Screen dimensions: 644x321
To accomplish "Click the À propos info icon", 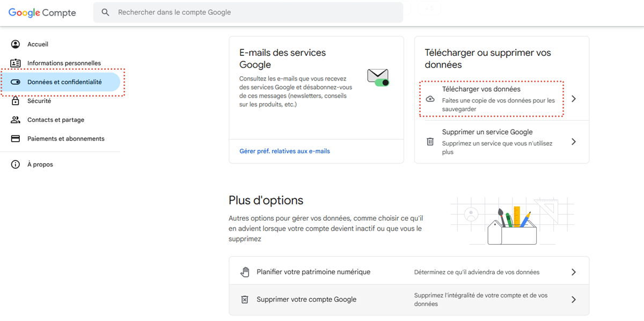I will click(x=16, y=165).
